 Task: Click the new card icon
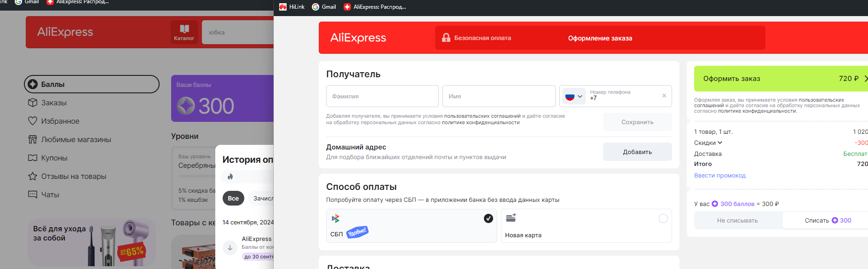tap(511, 218)
